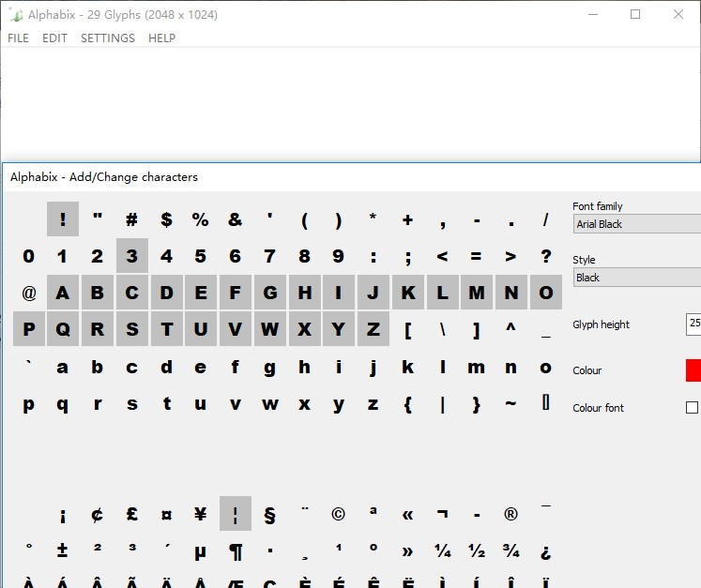
Task: Select the at-sign @ glyph
Action: tap(29, 293)
